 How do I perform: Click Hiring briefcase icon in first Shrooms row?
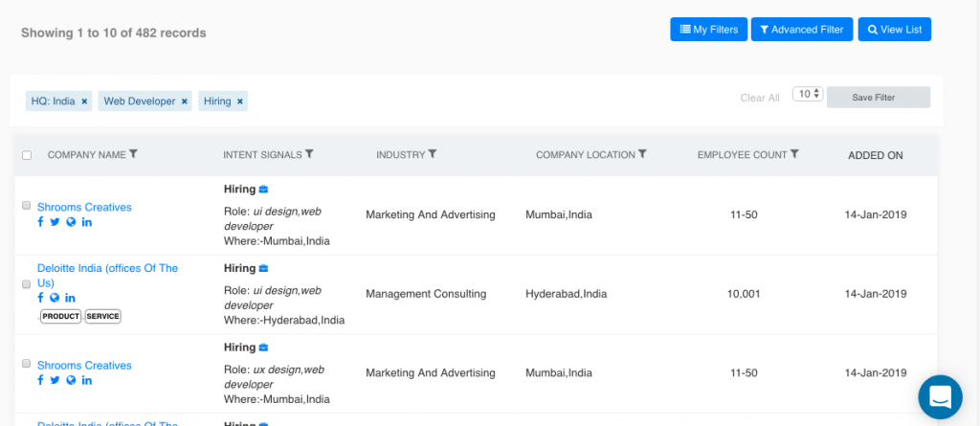point(264,189)
